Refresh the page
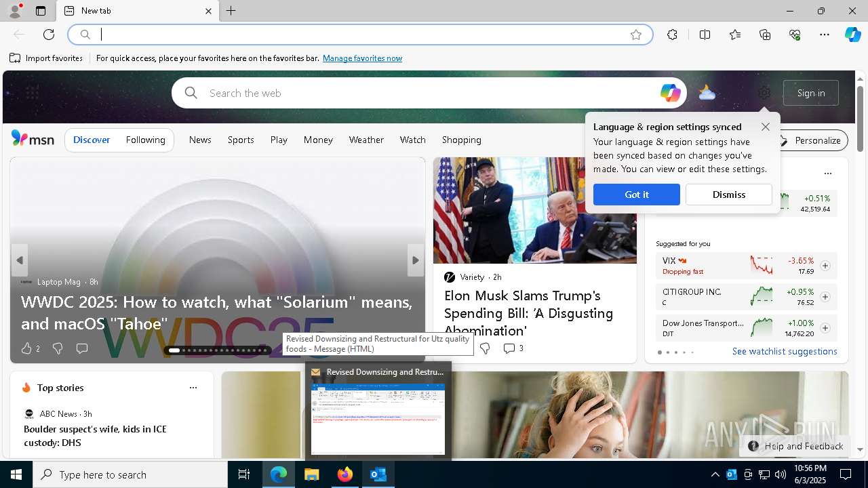This screenshot has height=488, width=868. [49, 35]
